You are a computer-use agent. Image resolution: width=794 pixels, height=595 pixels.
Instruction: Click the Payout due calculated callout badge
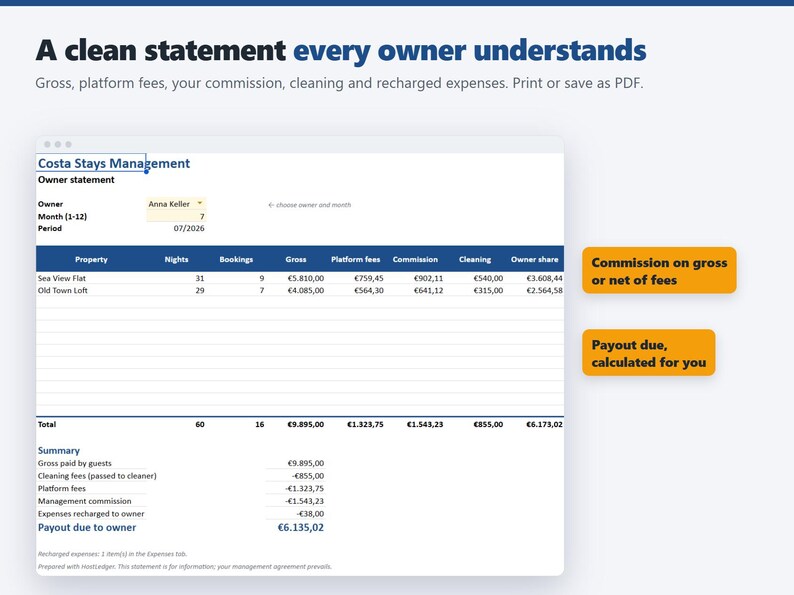coord(649,353)
